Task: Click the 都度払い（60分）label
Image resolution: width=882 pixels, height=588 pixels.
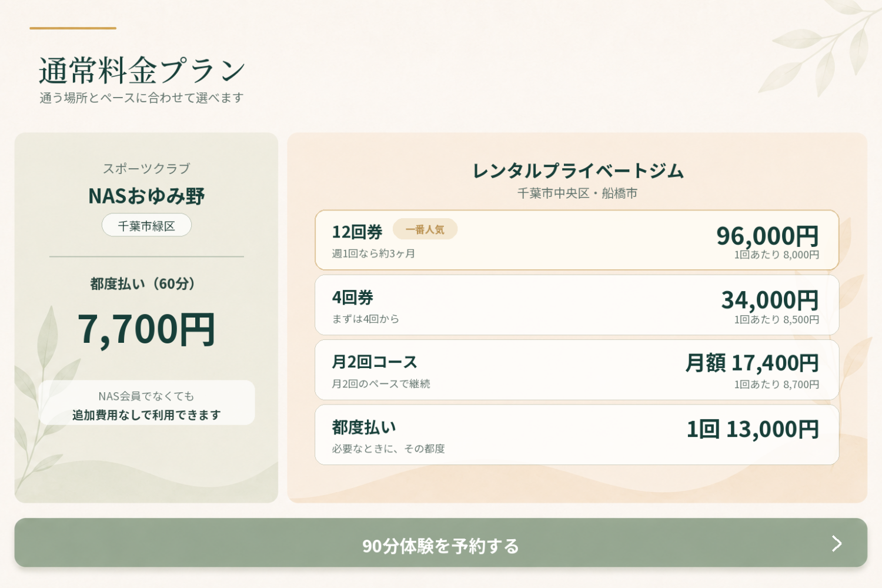Action: click(x=143, y=284)
